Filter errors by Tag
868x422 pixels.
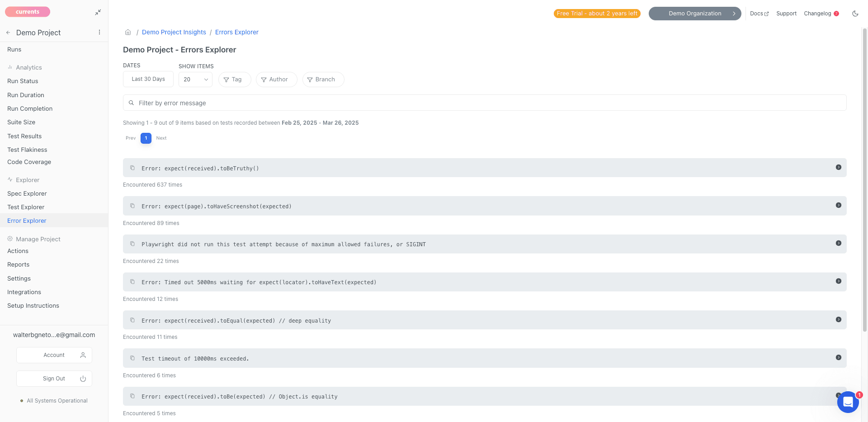pos(234,80)
